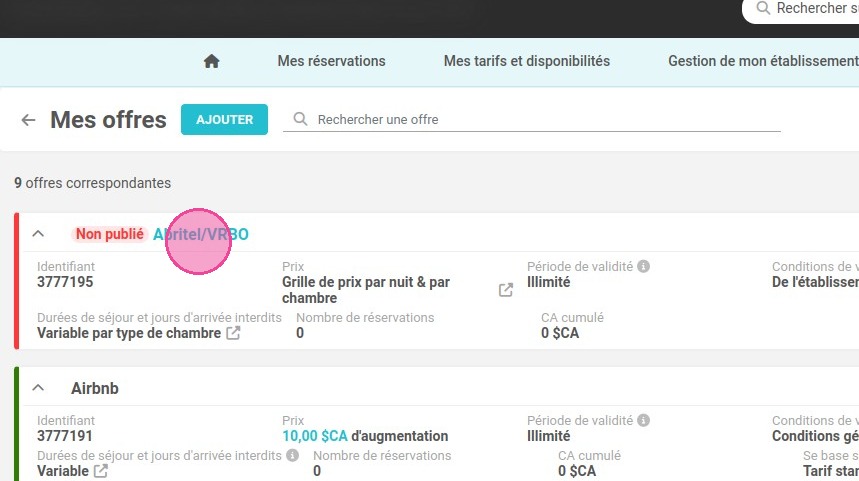Click the Non publié status badge

click(110, 234)
